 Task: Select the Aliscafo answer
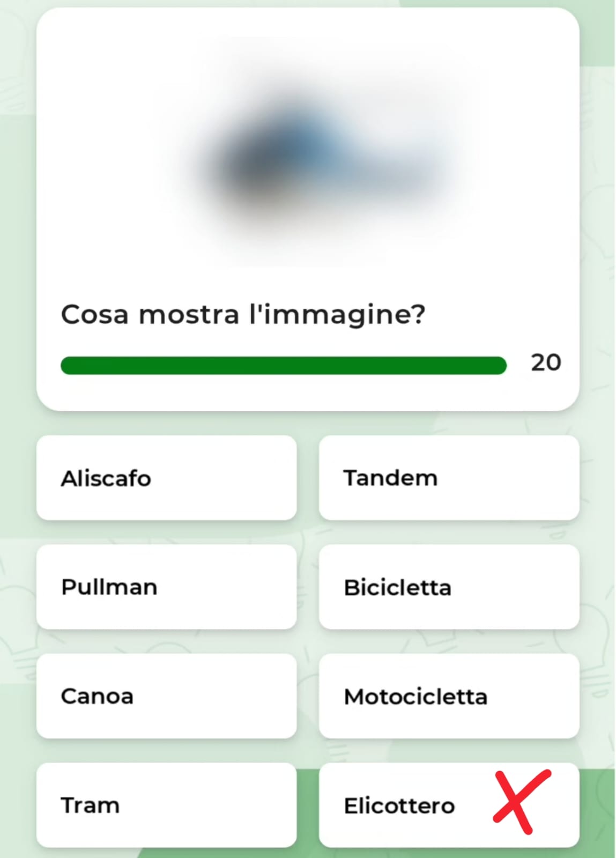[x=166, y=478]
